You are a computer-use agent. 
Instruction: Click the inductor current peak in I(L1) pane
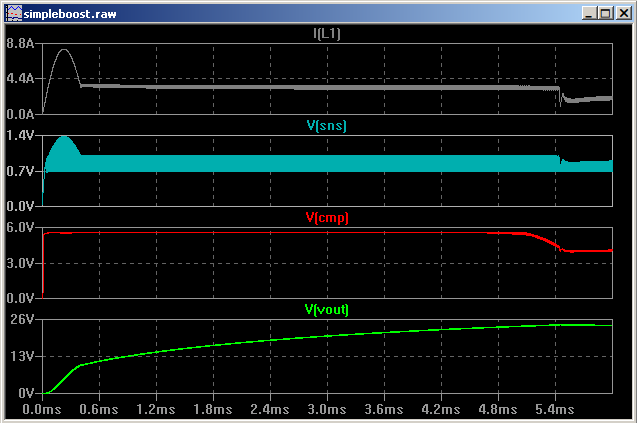pyautogui.click(x=64, y=50)
